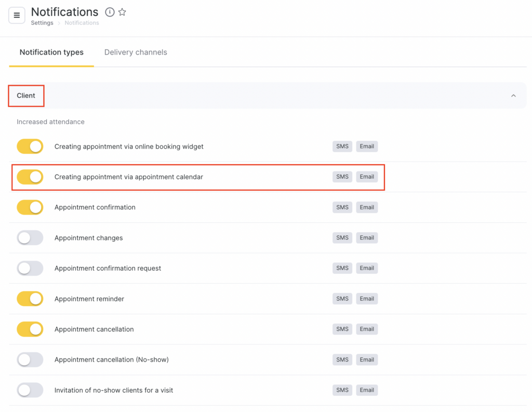532x412 pixels.
Task: Collapse the Client section chevron
Action: 513,96
